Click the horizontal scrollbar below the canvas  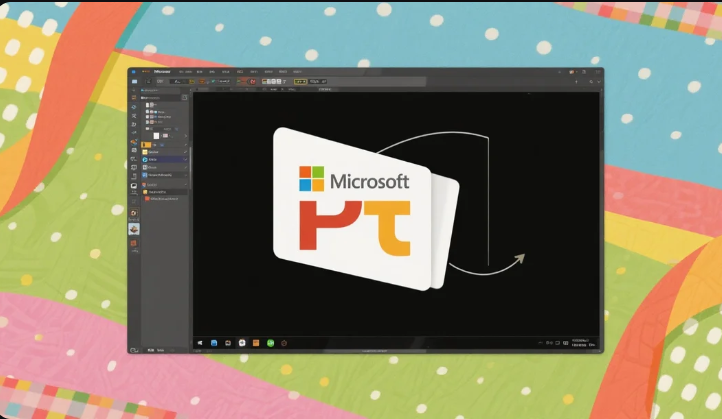click(374, 351)
